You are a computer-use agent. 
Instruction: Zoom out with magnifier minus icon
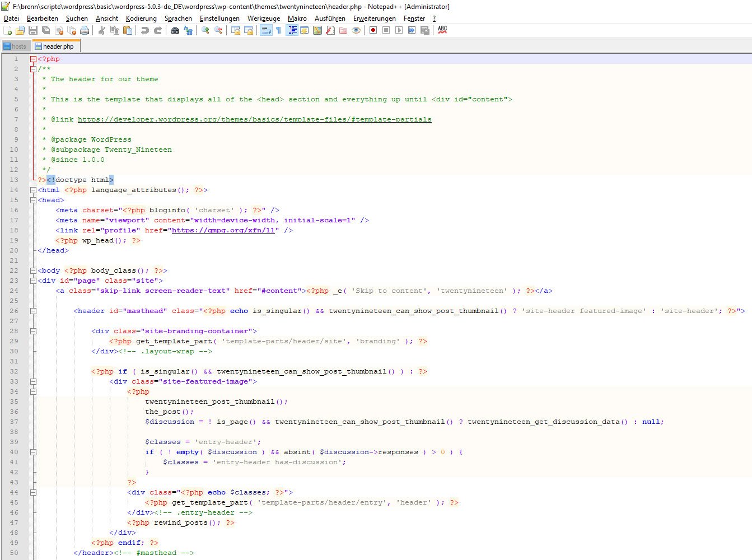click(218, 30)
